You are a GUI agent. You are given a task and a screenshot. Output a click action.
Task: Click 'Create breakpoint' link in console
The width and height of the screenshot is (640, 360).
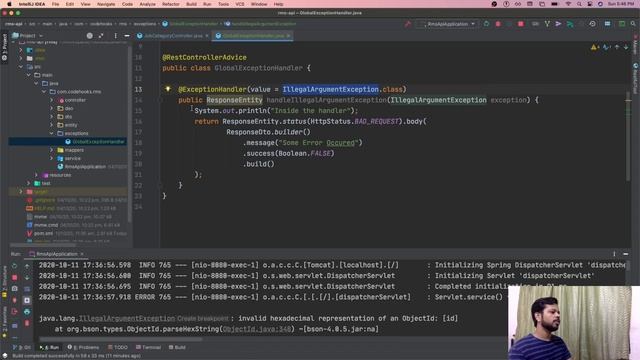point(202,318)
